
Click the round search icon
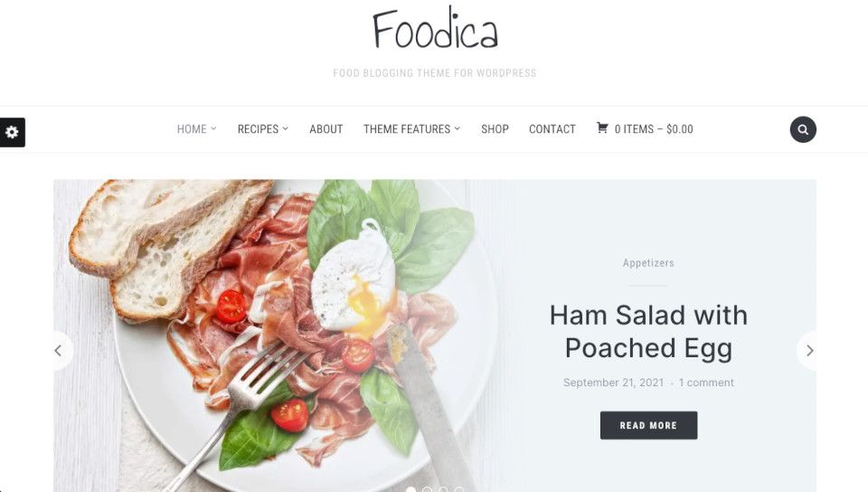pyautogui.click(x=803, y=129)
